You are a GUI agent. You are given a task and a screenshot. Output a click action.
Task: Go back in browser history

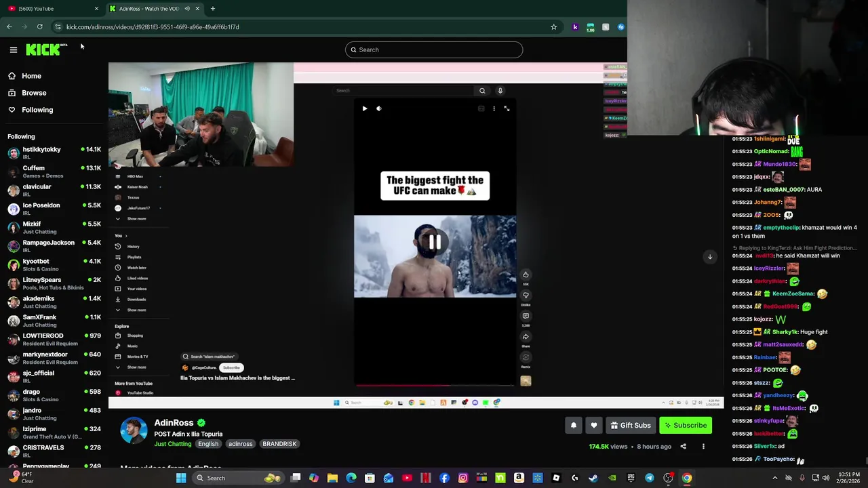[x=9, y=27]
